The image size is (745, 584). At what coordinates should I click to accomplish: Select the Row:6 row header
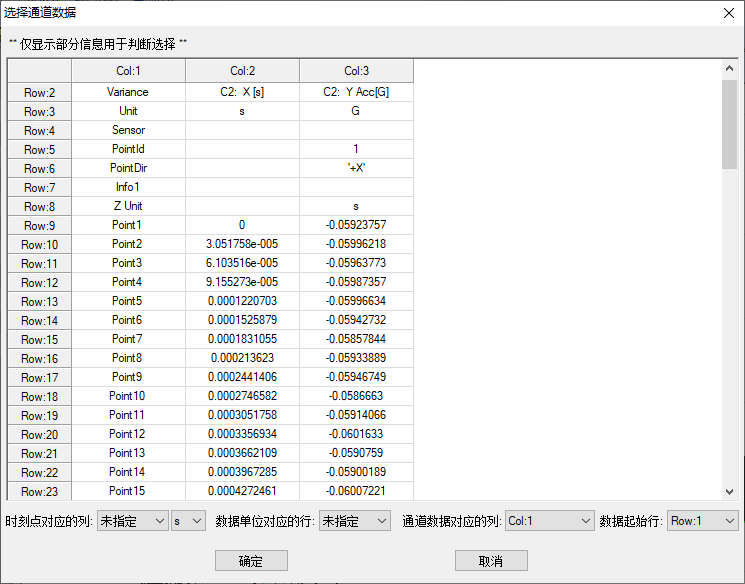(x=39, y=168)
